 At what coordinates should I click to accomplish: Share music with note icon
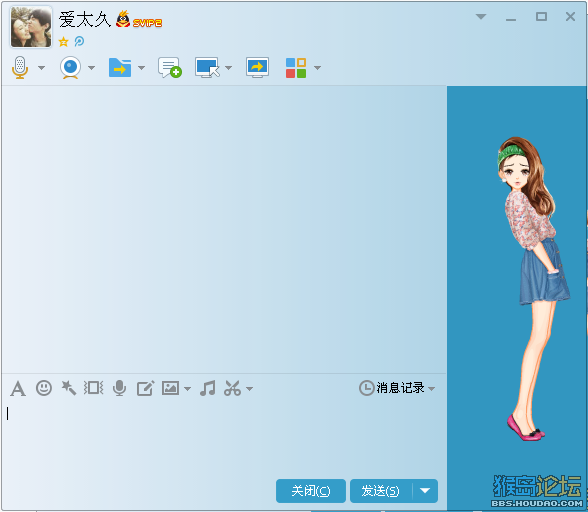208,388
